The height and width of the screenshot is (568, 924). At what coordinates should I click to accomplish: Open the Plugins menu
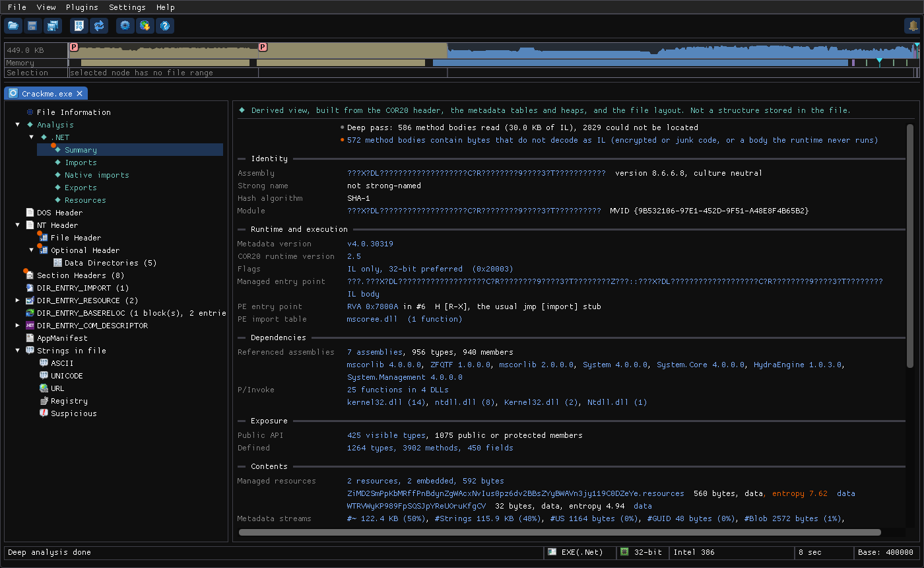[82, 7]
